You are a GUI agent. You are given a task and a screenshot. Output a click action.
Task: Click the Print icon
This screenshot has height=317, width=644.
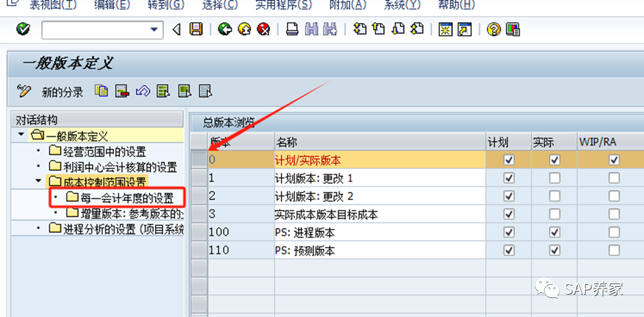(x=291, y=29)
